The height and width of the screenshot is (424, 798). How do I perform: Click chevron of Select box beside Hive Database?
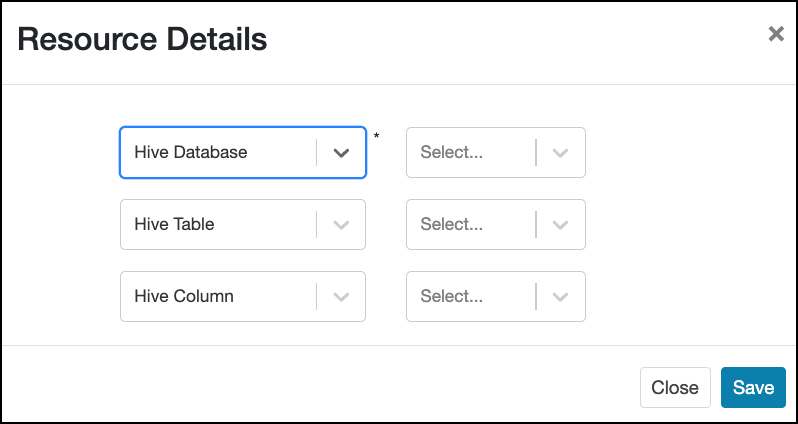point(561,153)
